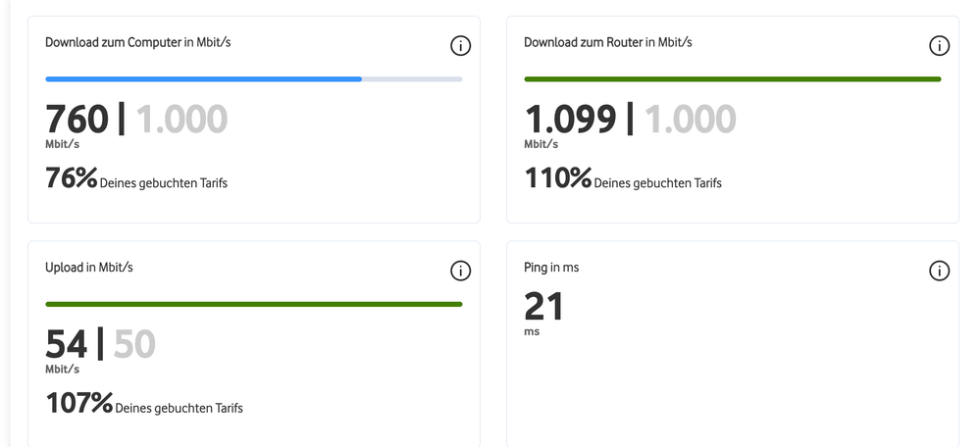The image size is (980, 447).
Task: Select the 'Download zum Computer in Mbit/s' title
Action: [x=137, y=42]
